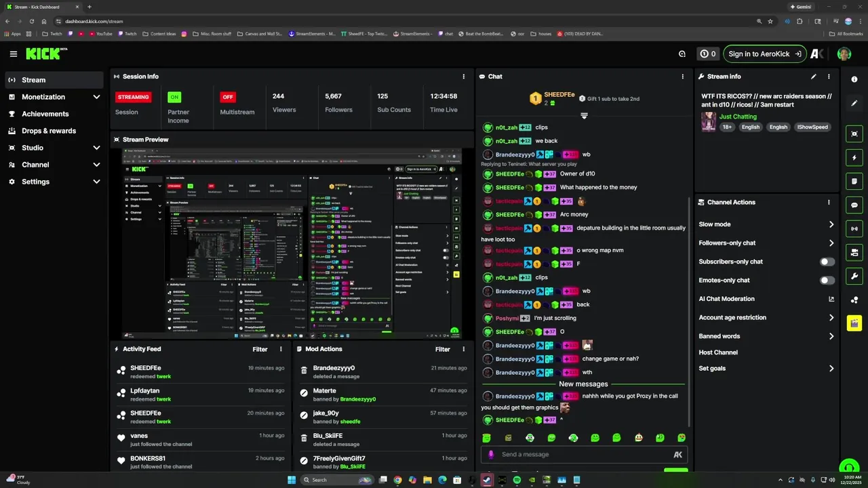Click the profile avatar in top right corner
This screenshot has width=868, height=488.
pos(844,54)
